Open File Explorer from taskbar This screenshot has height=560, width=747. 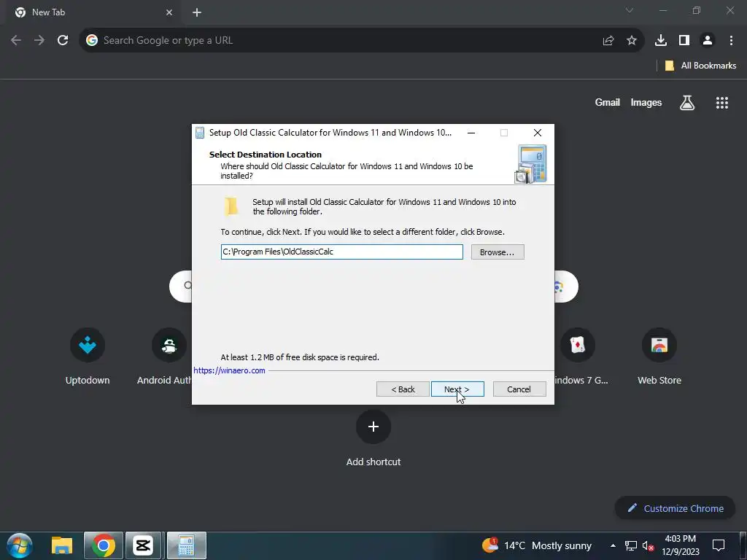point(62,545)
